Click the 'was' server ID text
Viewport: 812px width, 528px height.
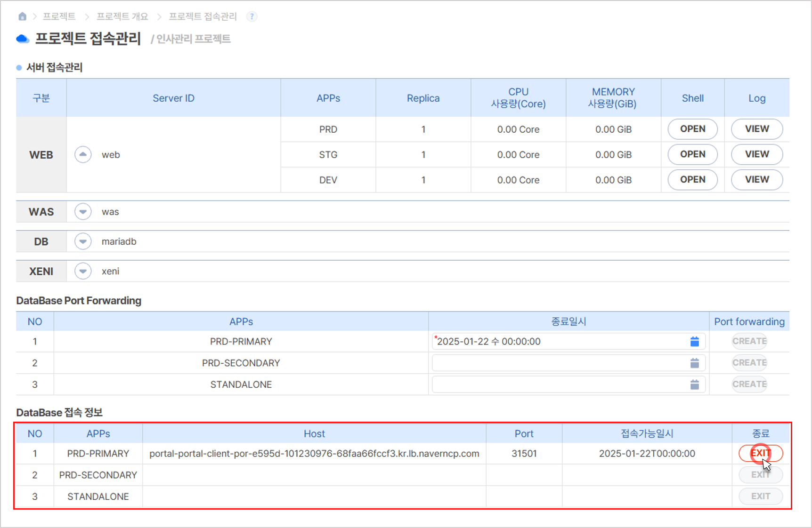(x=110, y=212)
